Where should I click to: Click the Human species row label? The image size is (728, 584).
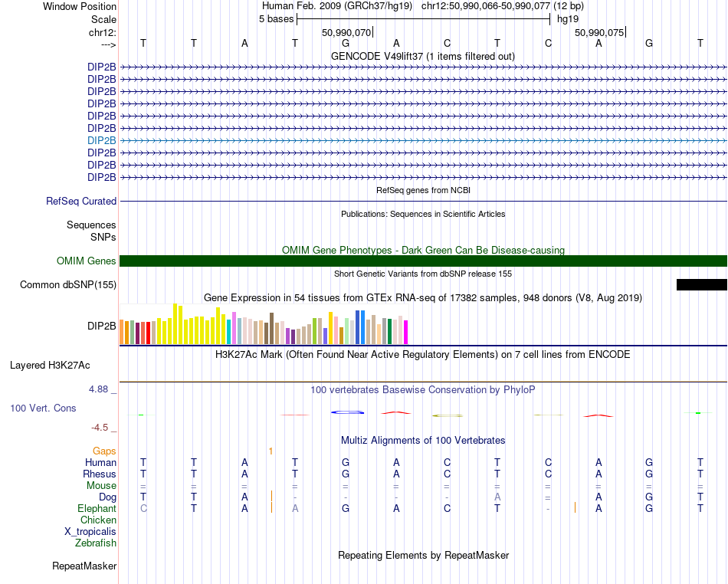pyautogui.click(x=100, y=462)
